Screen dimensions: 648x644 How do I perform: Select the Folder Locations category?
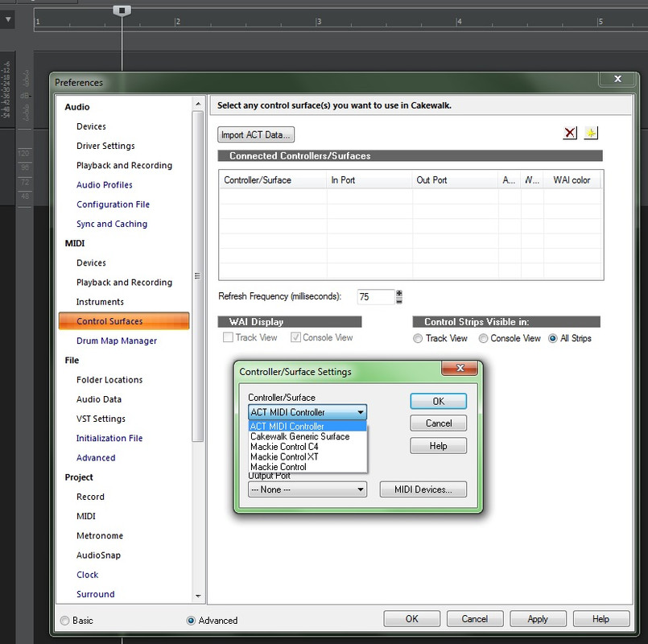tap(109, 380)
